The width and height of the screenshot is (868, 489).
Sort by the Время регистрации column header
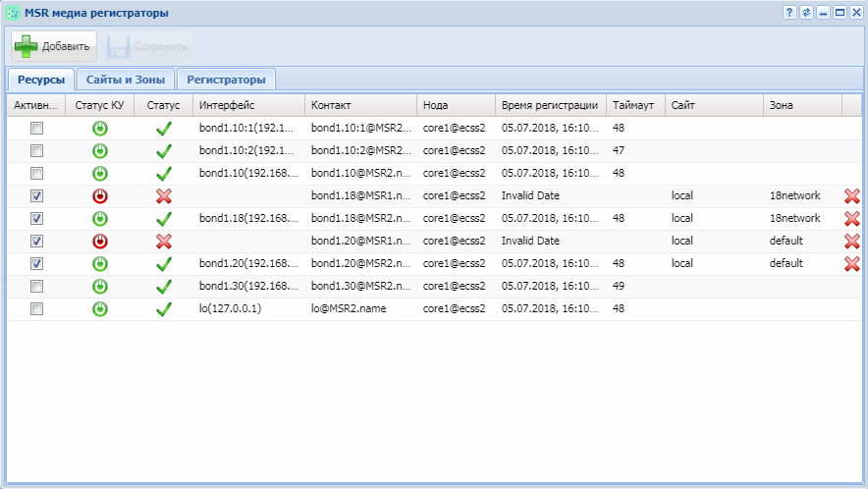click(550, 105)
